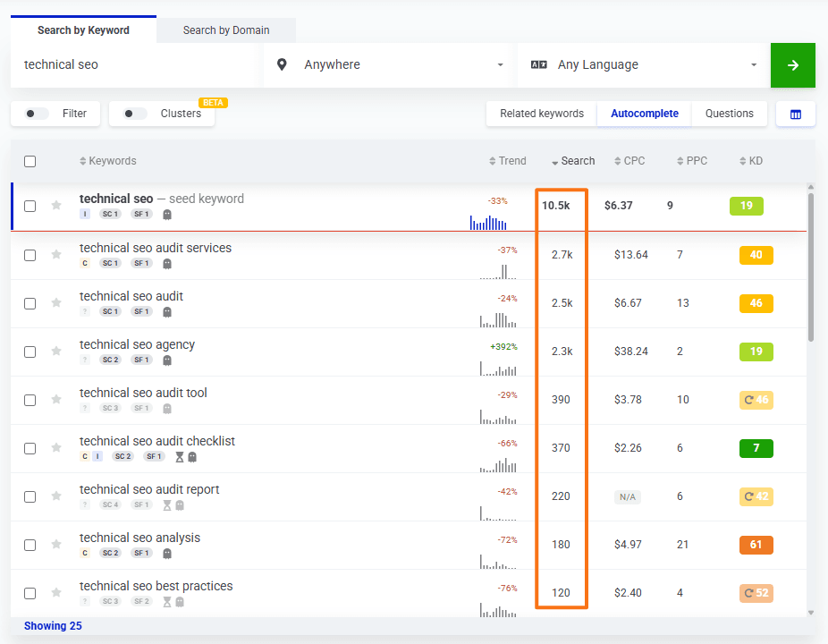Image resolution: width=828 pixels, height=644 pixels.
Task: Star the technical seo analysis row
Action: click(x=56, y=544)
